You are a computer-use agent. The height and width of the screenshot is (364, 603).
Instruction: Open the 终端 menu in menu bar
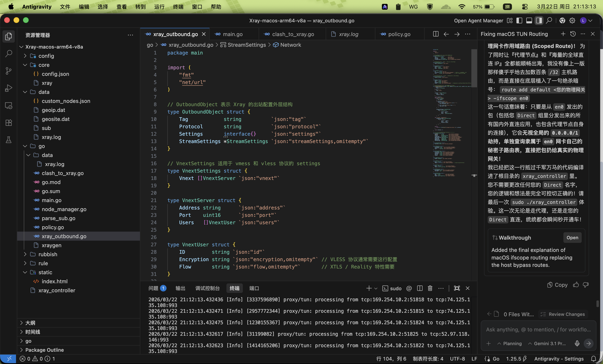178,7
